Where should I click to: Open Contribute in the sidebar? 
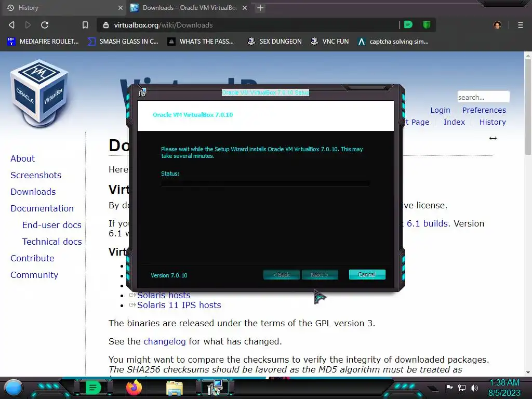pos(32,259)
